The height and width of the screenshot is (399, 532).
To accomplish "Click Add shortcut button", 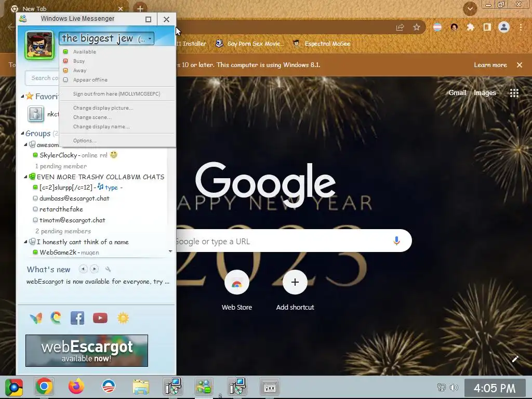I will 295,290.
